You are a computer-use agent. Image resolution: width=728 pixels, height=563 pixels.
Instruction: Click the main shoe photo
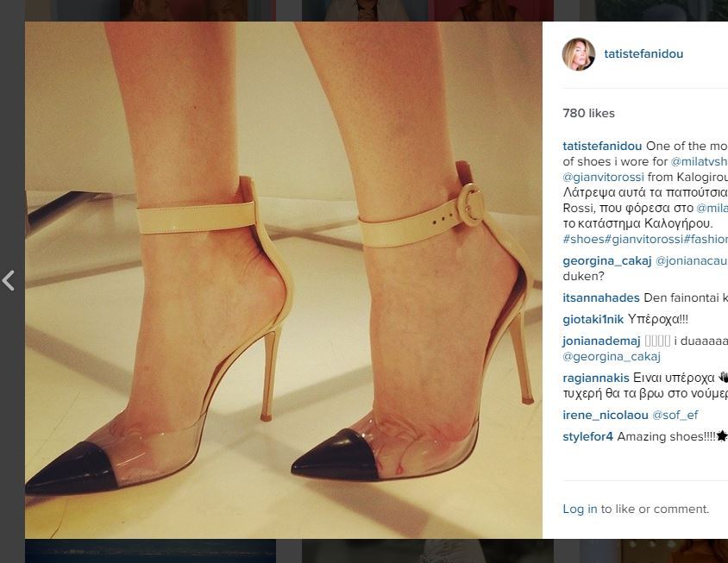pos(284,280)
